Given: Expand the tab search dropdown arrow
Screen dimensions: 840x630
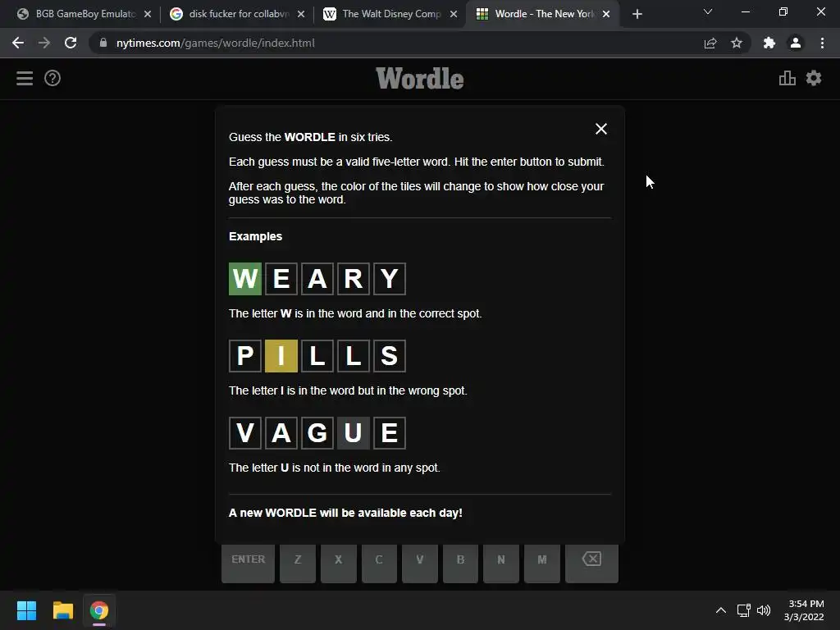Looking at the screenshot, I should click(x=708, y=11).
